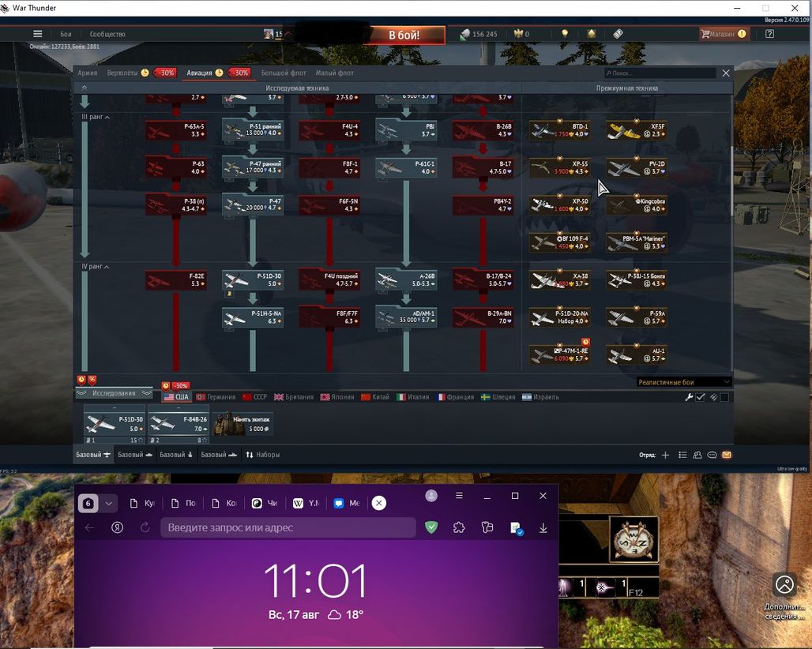The image size is (812, 649).
Task: Open the Магазин shop button
Action: tap(724, 34)
